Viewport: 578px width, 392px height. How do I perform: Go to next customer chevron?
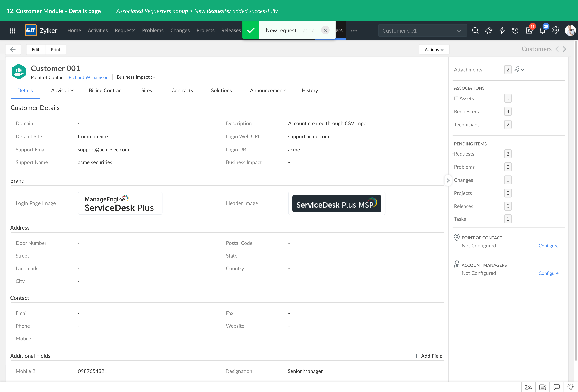click(565, 49)
